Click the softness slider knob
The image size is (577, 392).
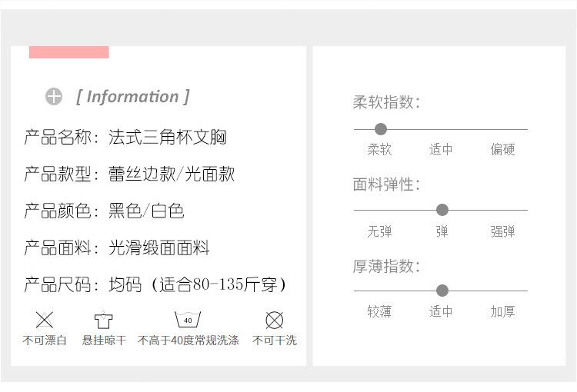click(380, 129)
